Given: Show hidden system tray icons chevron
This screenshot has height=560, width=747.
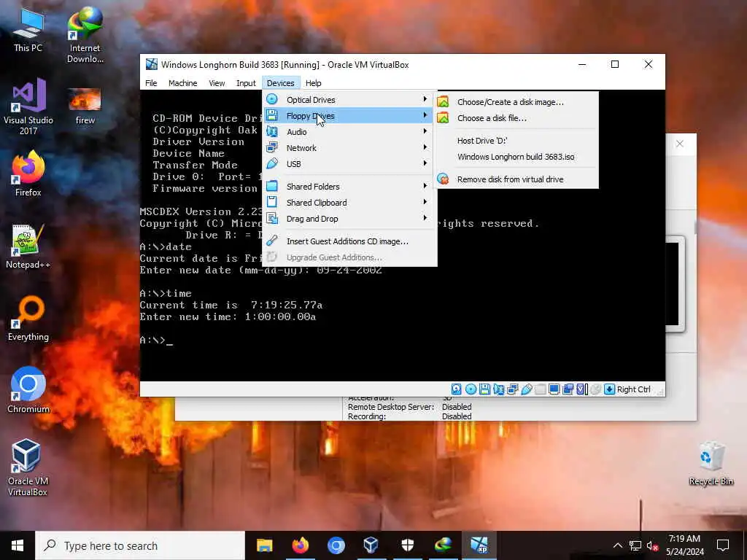Looking at the screenshot, I should (x=617, y=545).
